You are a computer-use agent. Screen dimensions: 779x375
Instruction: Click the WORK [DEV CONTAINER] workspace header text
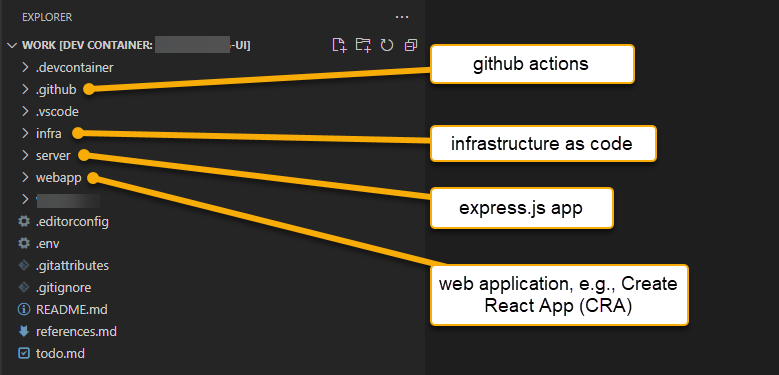click(x=136, y=45)
